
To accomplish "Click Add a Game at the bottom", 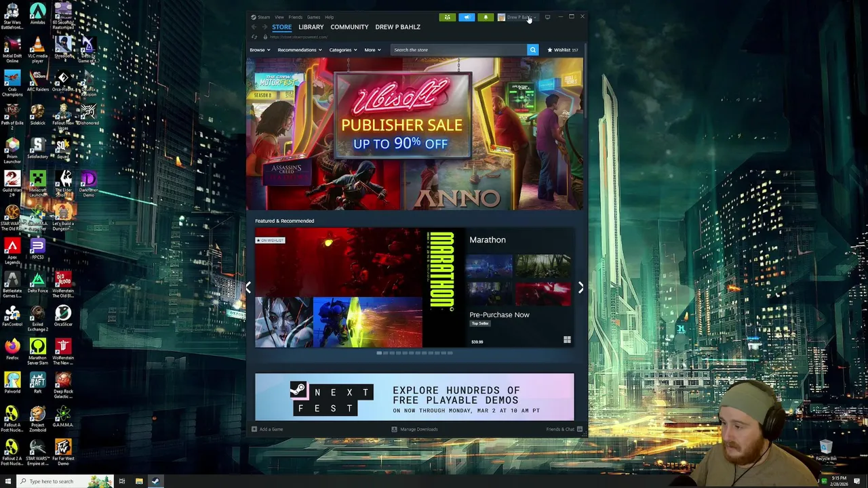I will [267, 429].
